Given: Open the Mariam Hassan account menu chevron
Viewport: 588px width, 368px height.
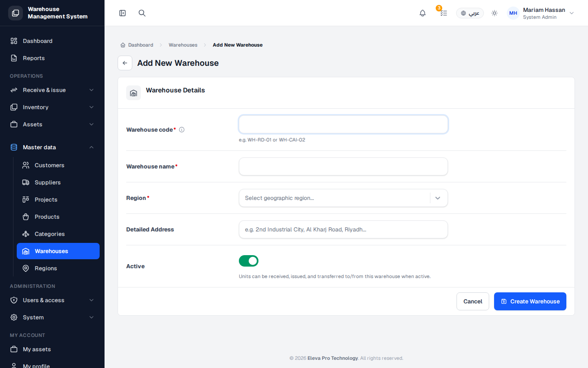Looking at the screenshot, I should point(572,13).
